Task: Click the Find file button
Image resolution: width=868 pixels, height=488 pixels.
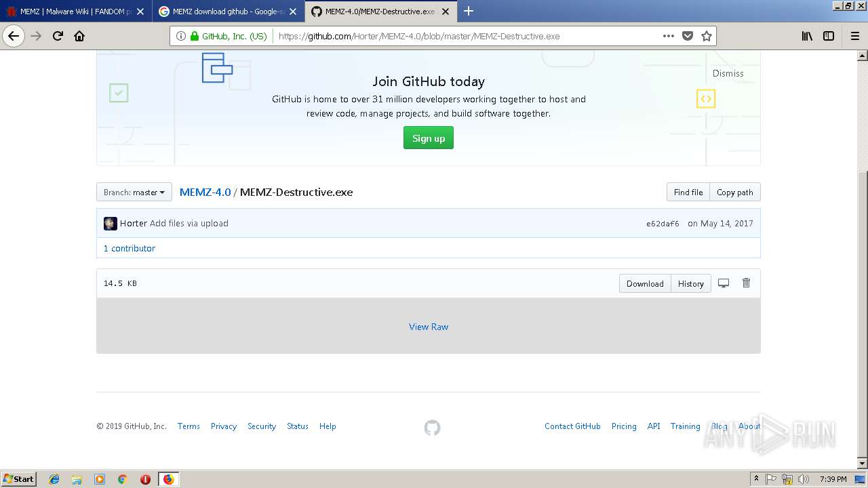Action: click(x=688, y=192)
